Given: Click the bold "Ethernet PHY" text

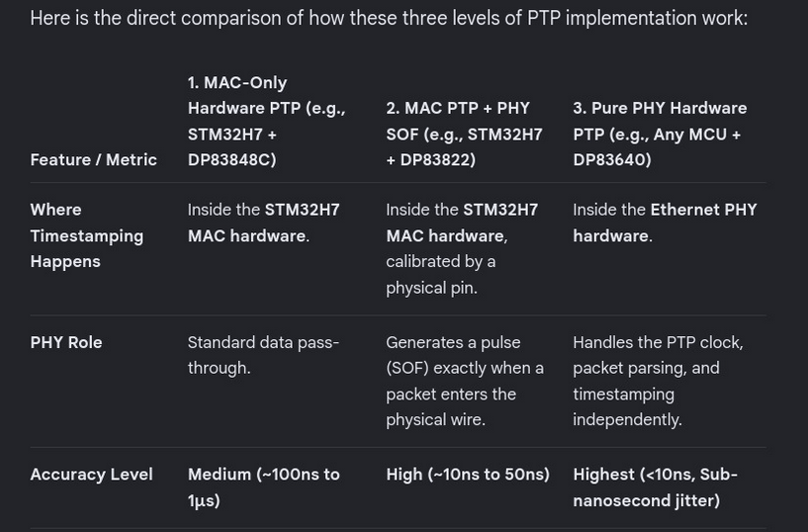Looking at the screenshot, I should click(703, 210).
